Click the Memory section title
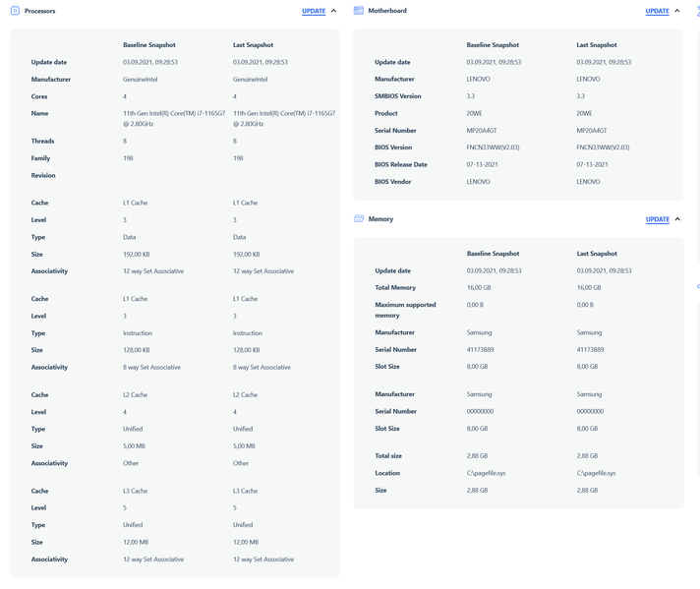The width and height of the screenshot is (700, 589). [x=380, y=219]
